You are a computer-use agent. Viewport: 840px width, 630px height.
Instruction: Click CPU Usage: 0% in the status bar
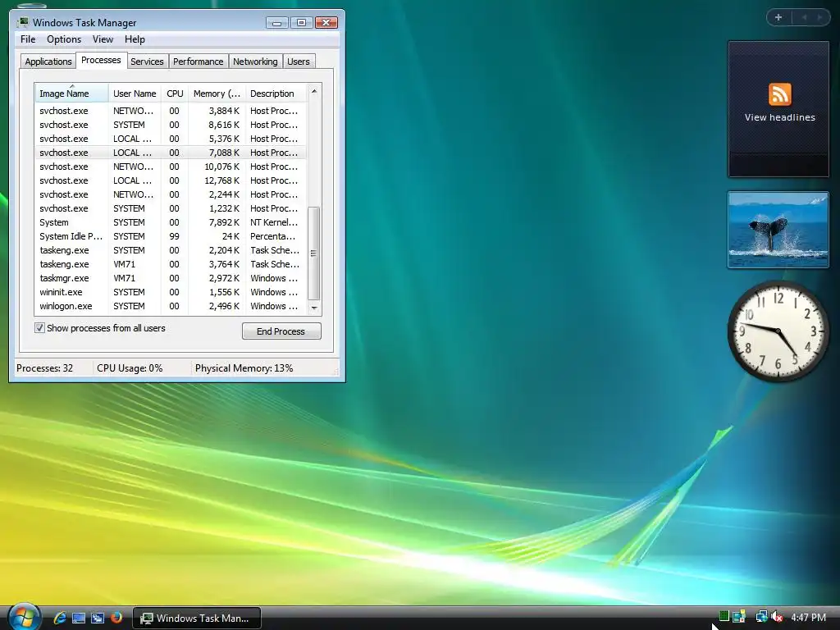130,368
